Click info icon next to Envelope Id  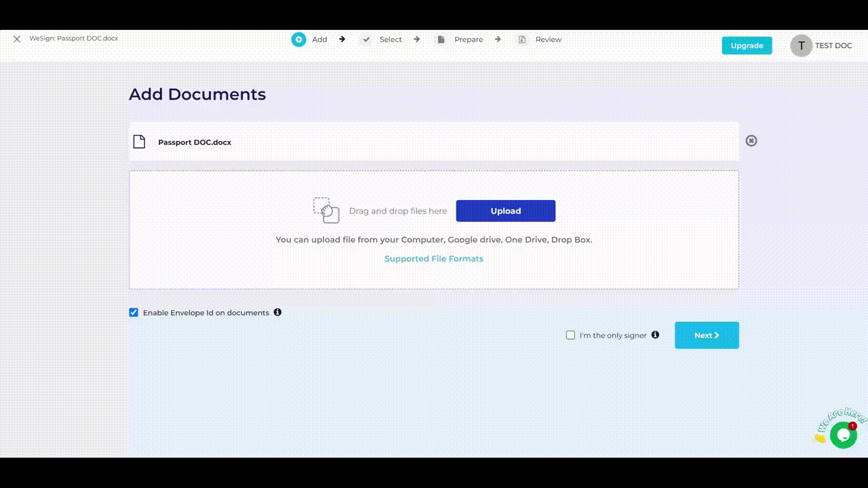point(277,312)
